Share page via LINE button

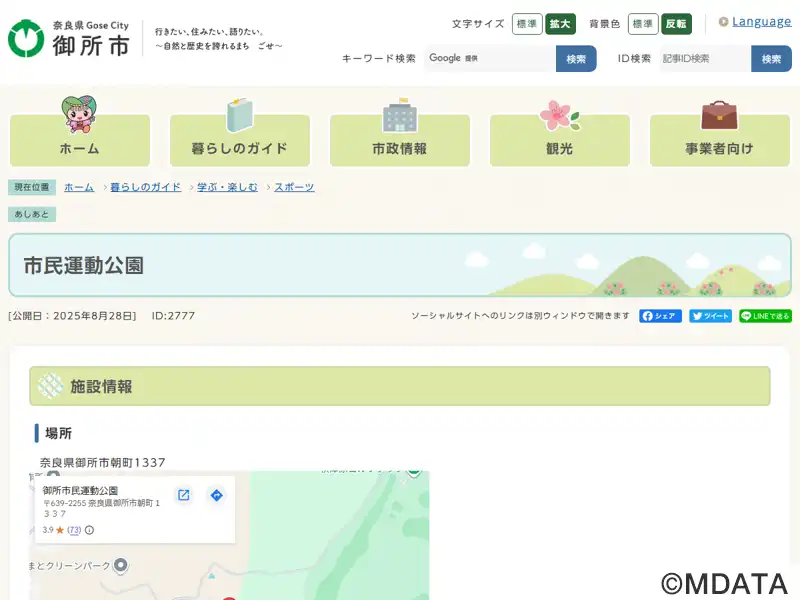[x=765, y=316]
